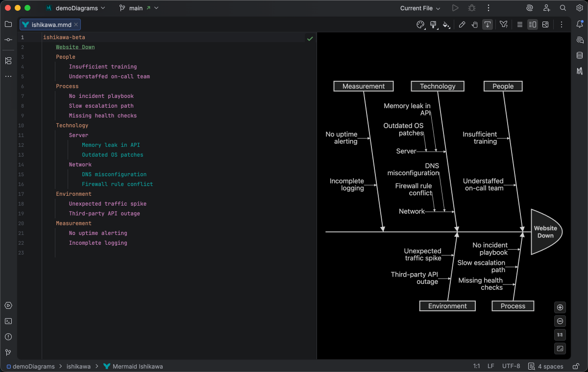
Task: Open the Mermaid tool window in right sidebar
Action: point(580,71)
